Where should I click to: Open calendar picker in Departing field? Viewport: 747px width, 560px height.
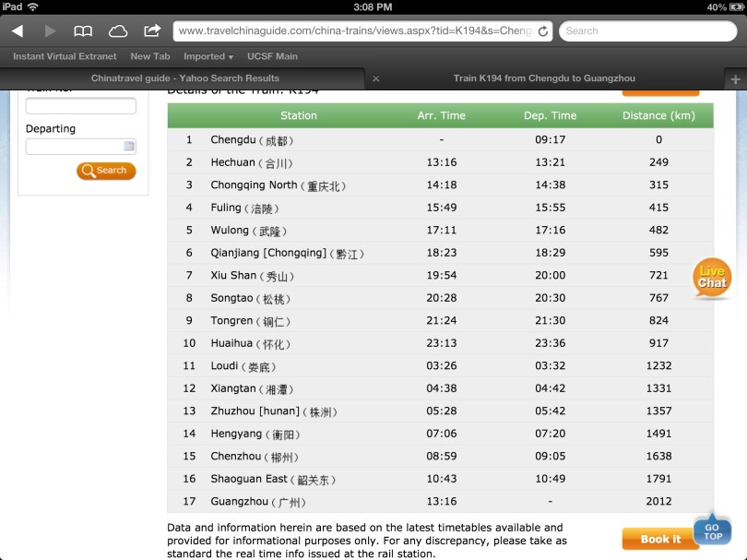tap(129, 146)
